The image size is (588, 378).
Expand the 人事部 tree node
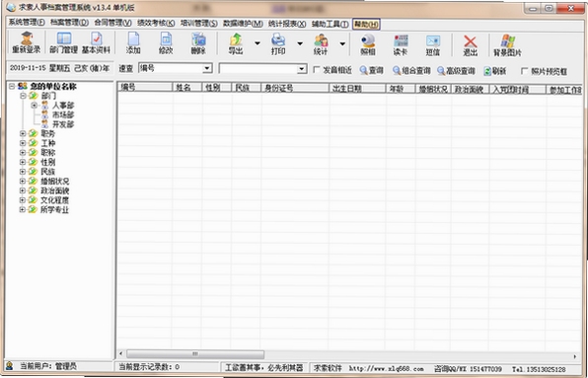point(35,106)
